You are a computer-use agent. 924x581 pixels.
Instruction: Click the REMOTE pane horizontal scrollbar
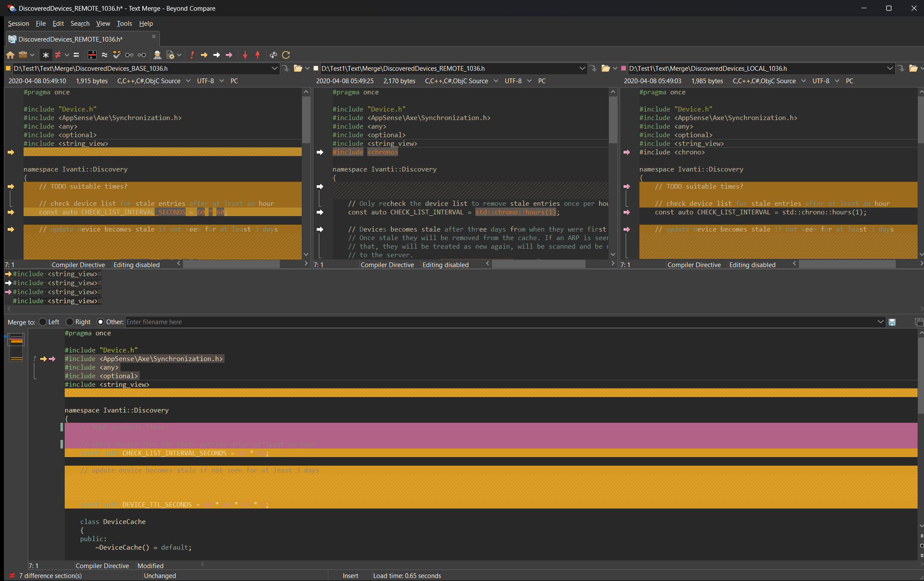(x=539, y=264)
